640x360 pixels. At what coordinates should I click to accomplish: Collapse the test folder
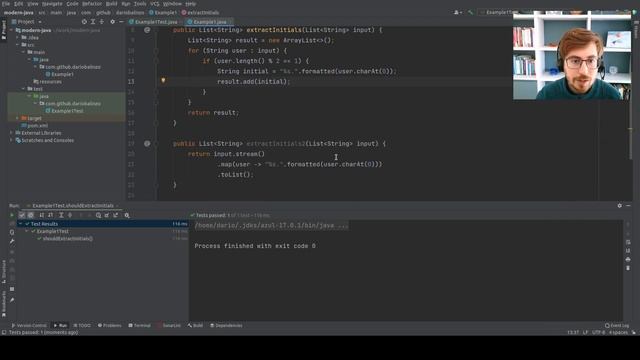coord(24,89)
